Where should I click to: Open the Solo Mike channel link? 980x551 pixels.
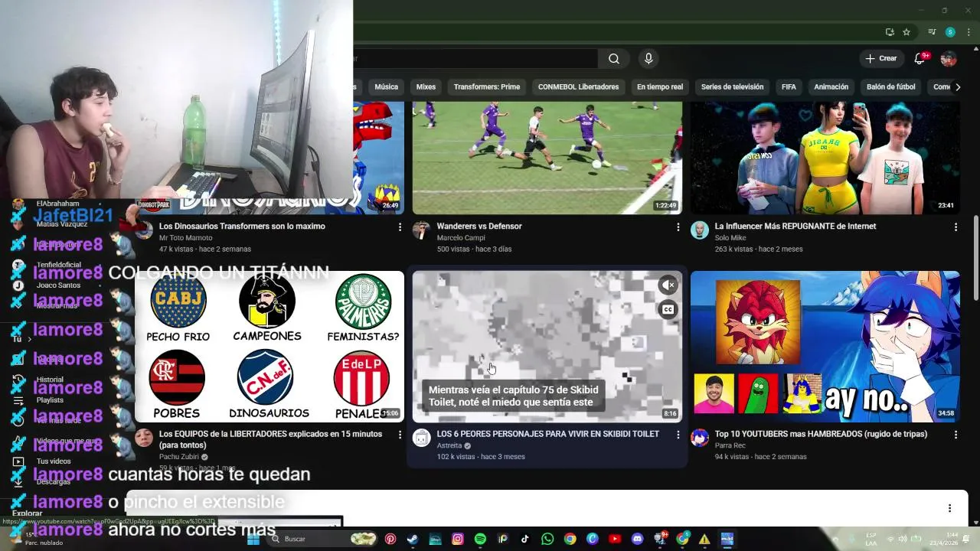(730, 238)
